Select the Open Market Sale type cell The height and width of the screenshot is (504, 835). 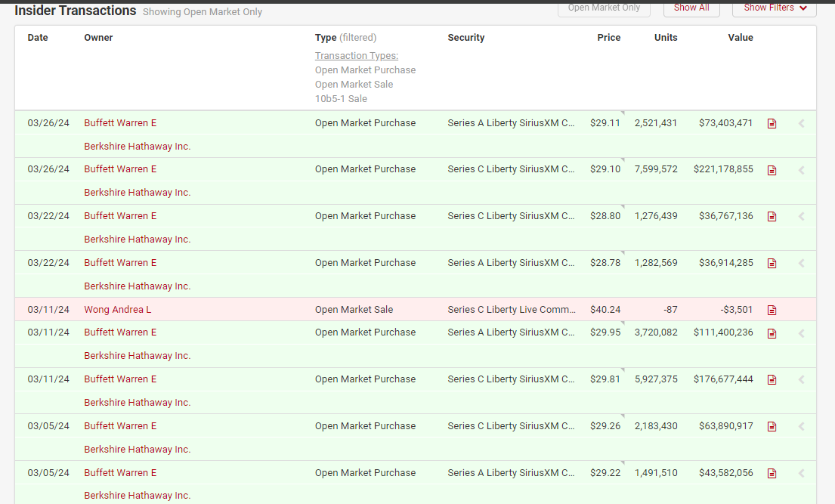354,310
